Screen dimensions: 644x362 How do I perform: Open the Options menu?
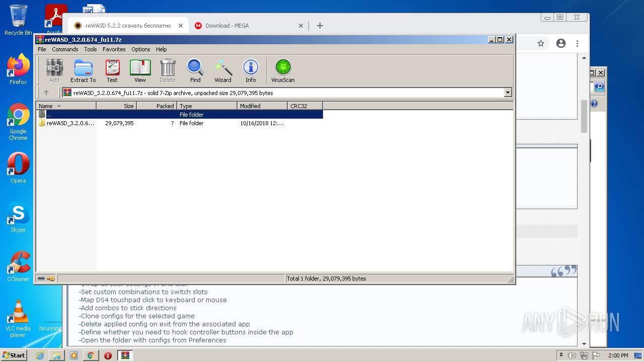pyautogui.click(x=141, y=49)
